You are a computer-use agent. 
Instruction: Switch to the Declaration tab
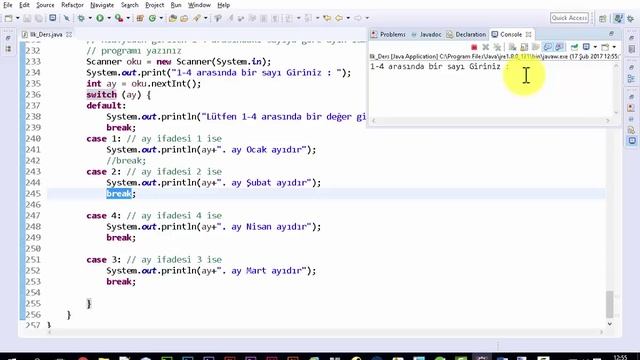click(466, 34)
